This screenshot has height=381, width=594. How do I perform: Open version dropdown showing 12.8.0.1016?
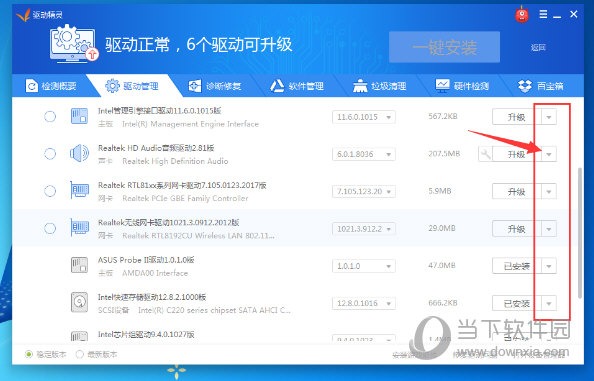coord(364,303)
